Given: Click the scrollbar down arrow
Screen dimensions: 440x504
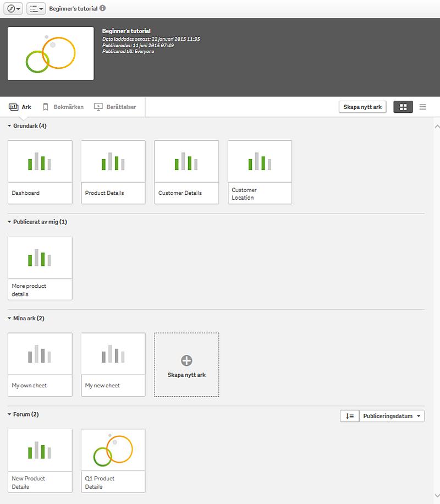Looking at the screenshot, I should point(437,495).
